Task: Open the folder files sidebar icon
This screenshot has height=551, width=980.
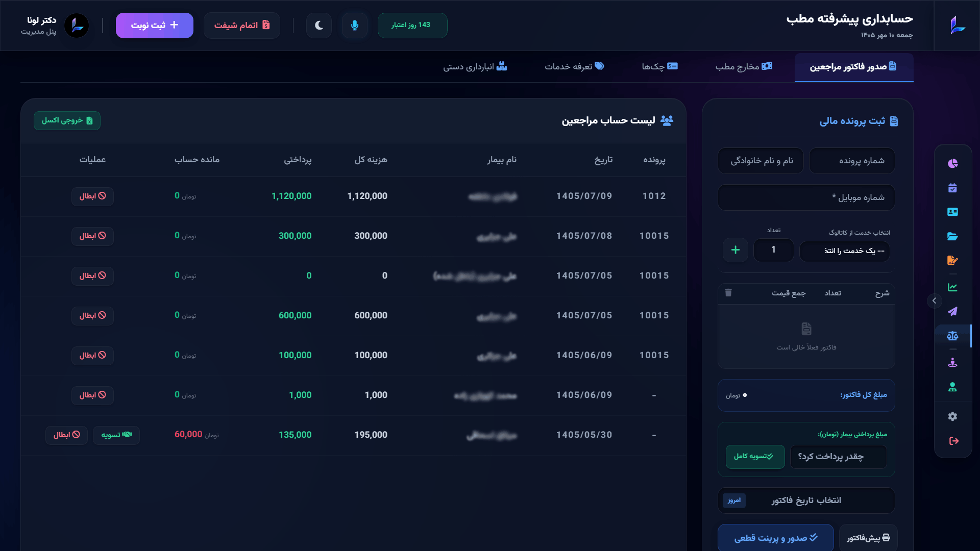Action: pos(952,236)
